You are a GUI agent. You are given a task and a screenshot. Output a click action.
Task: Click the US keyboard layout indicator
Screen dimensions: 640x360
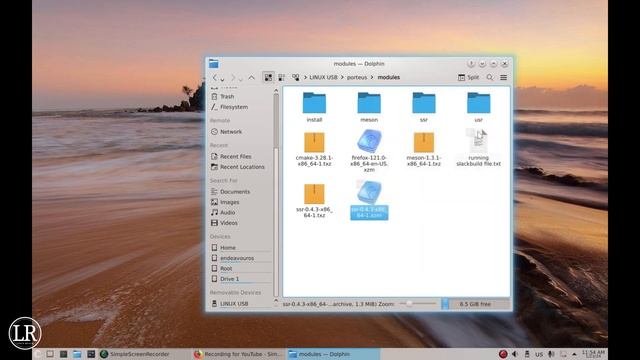click(x=539, y=354)
